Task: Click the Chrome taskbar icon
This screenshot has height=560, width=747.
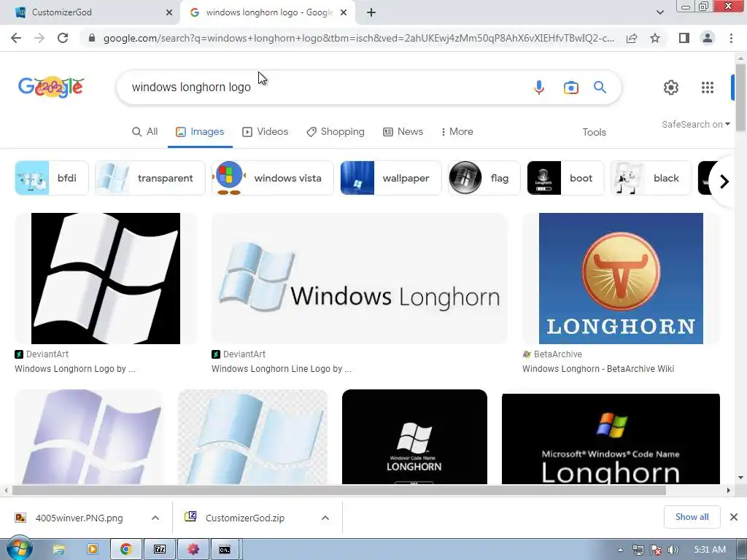Action: coord(125,550)
